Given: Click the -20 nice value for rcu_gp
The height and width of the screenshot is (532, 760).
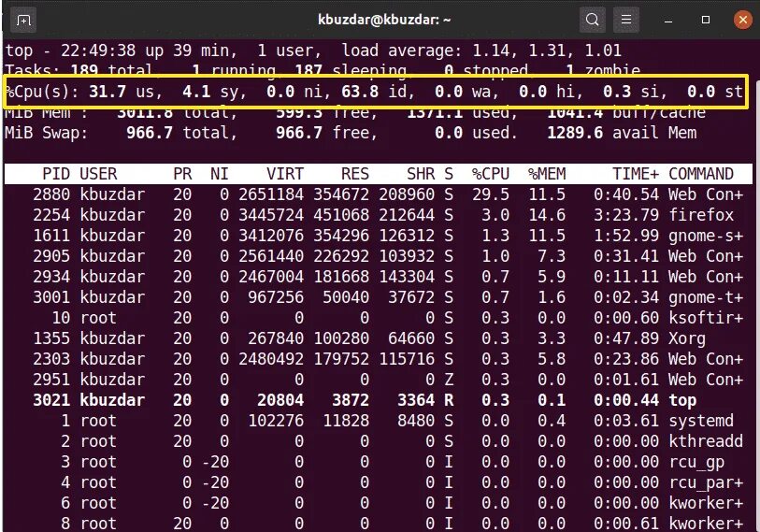Looking at the screenshot, I should tap(215, 462).
